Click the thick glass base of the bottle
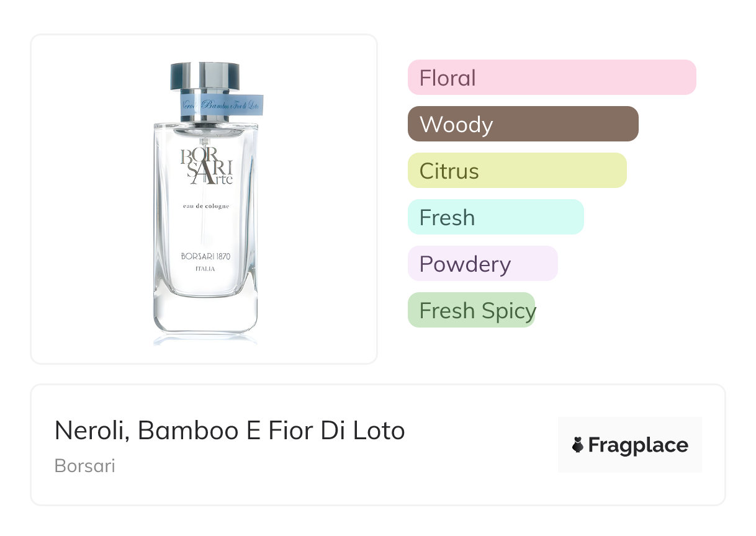The height and width of the screenshot is (536, 756). point(205,313)
